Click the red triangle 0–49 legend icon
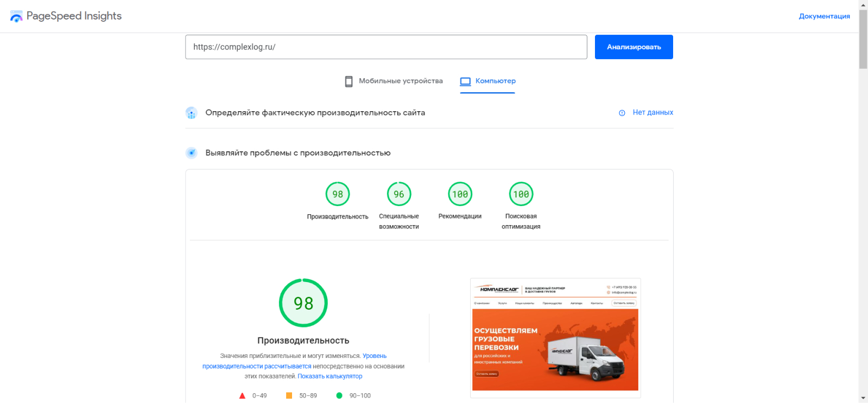Screen dimensions: 868x403 (242, 396)
